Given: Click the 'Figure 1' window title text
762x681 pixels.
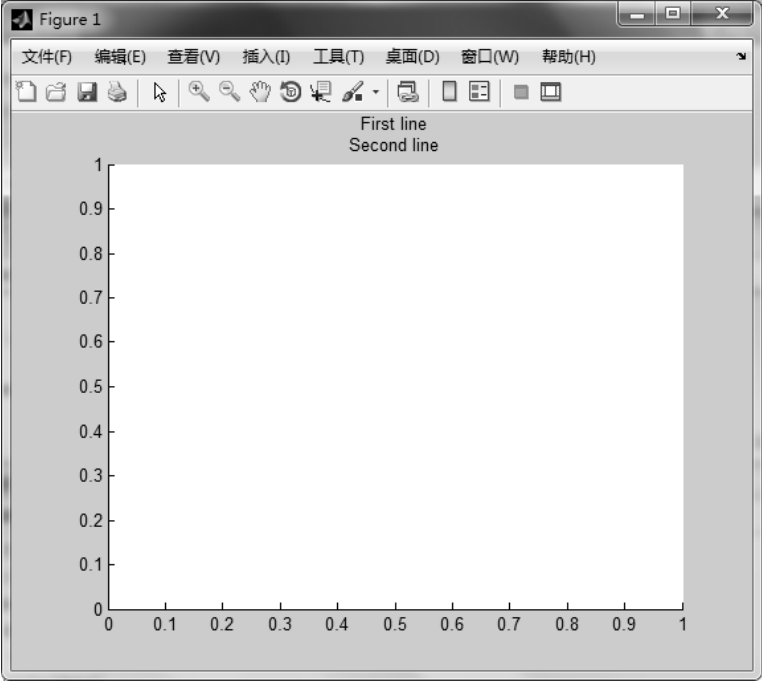Looking at the screenshot, I should (x=70, y=20).
